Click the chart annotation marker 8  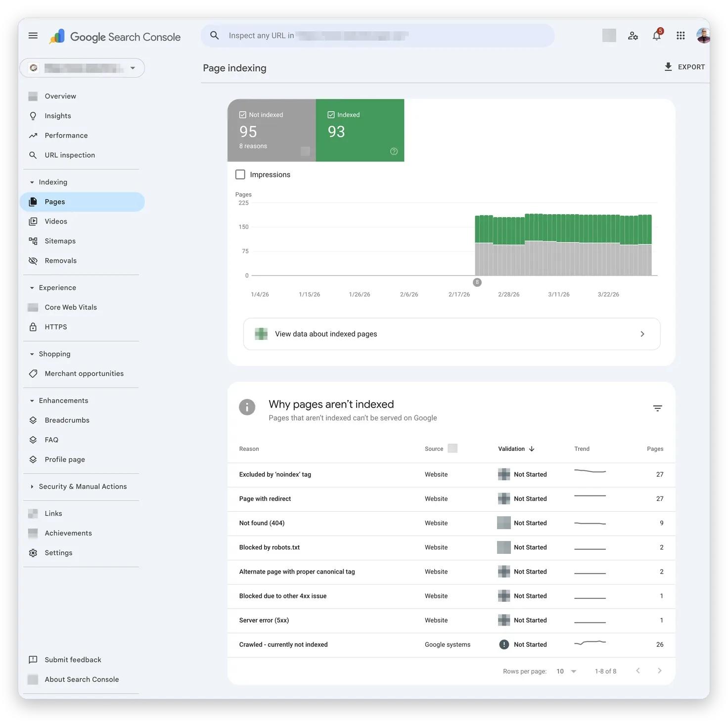[477, 282]
